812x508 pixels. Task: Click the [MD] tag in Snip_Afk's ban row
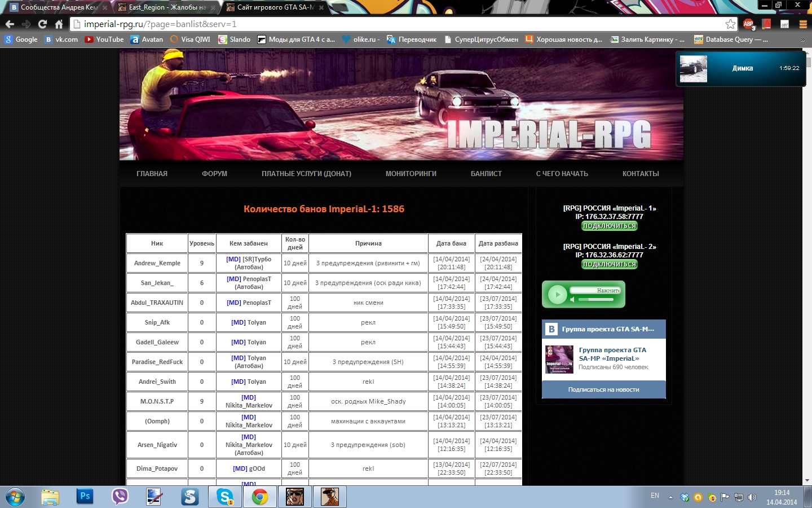pos(239,322)
